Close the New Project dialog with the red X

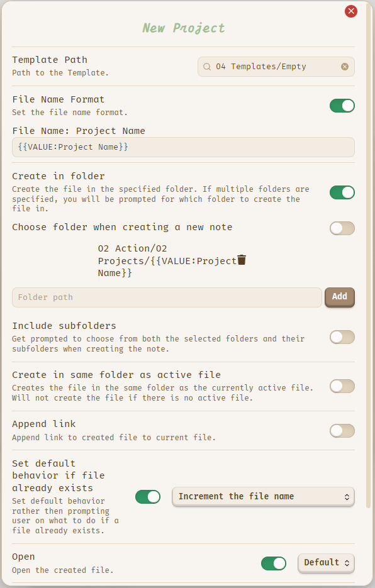pos(351,11)
